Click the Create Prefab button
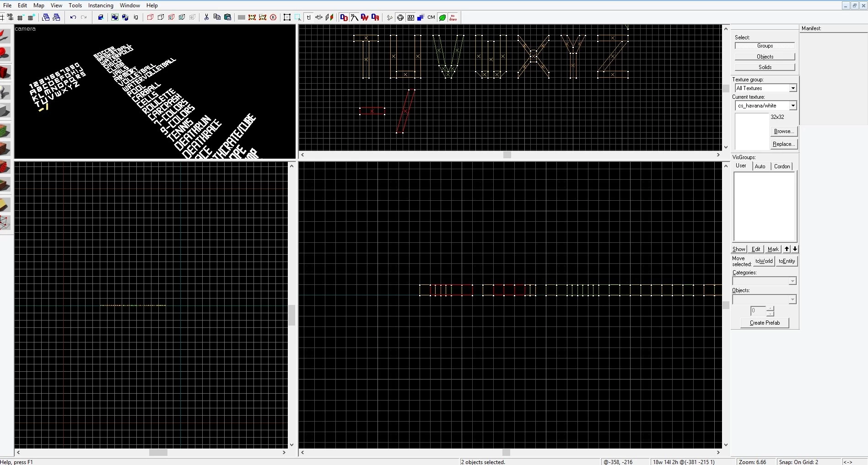Viewport: 868px width, 465px height. pos(765,323)
